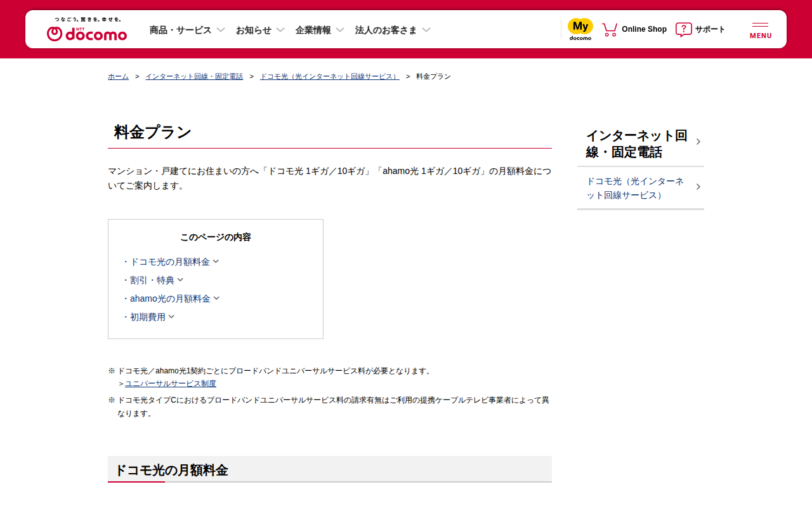Open the My docomo icon
This screenshot has height=508, width=812.
pos(580,29)
